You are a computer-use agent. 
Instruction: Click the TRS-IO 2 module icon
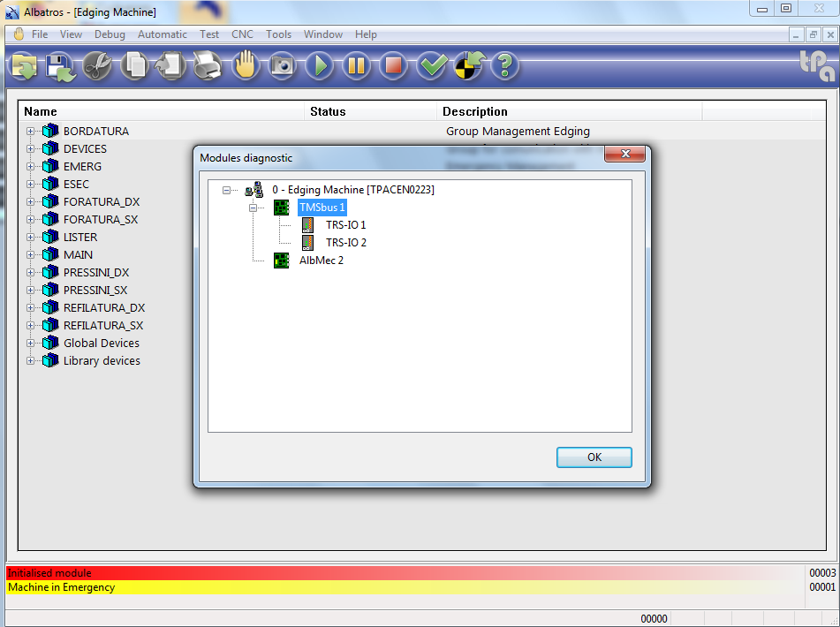307,243
